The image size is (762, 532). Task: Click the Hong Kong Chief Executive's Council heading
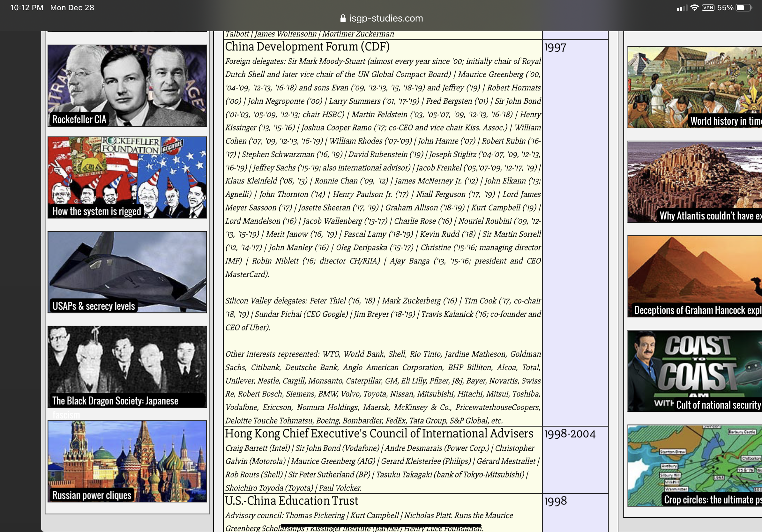379,433
